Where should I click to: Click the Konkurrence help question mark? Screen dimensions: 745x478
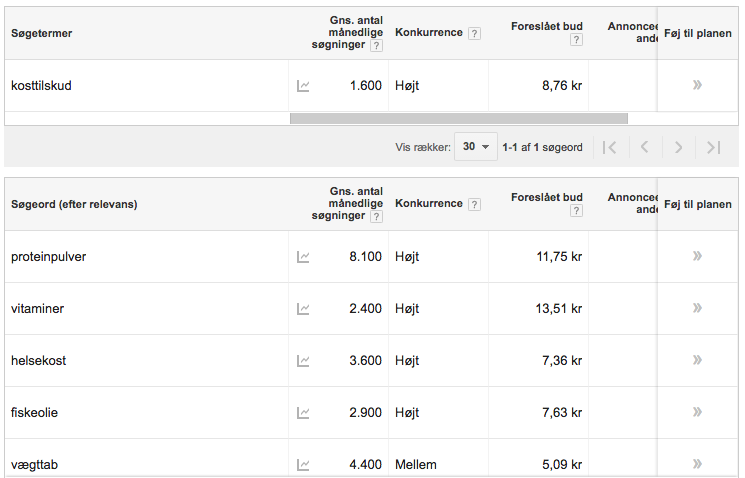point(474,33)
